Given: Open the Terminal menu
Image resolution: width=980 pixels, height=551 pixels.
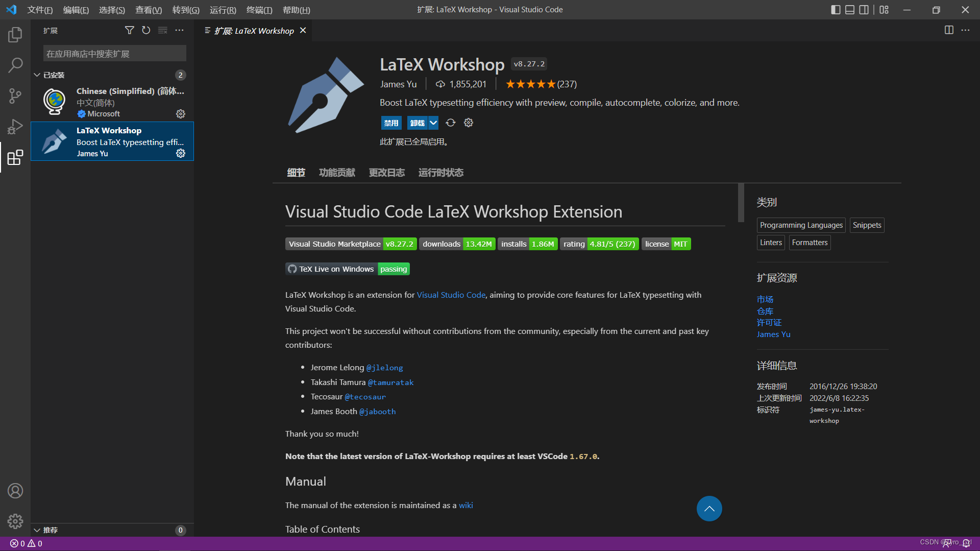Looking at the screenshot, I should (x=259, y=10).
